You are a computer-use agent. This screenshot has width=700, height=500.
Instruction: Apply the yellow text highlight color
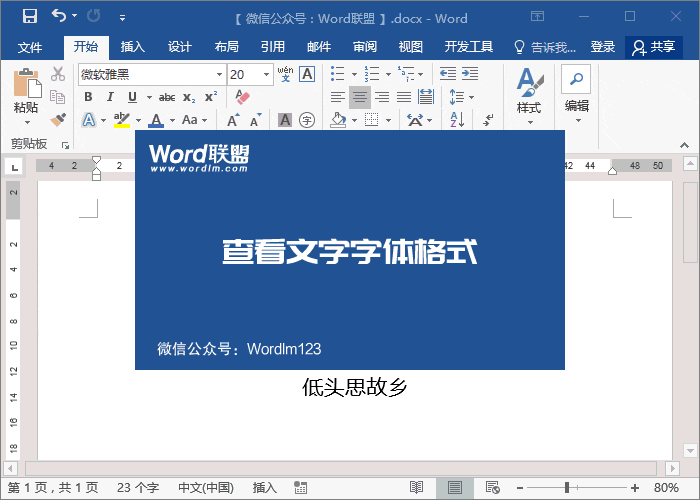[x=121, y=120]
